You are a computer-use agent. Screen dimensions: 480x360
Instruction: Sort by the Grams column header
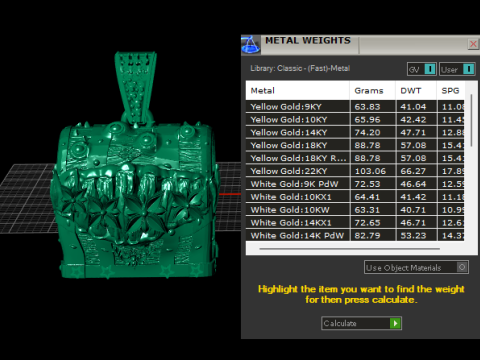[373, 90]
